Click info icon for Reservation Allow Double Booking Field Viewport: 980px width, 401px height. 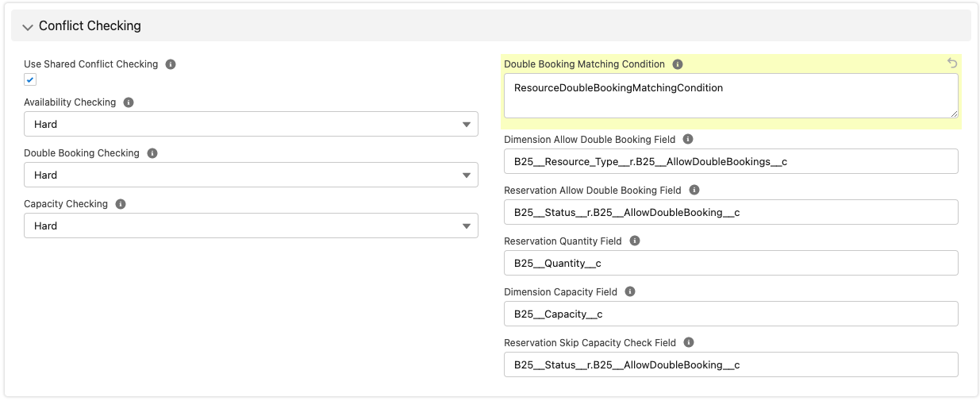(694, 190)
